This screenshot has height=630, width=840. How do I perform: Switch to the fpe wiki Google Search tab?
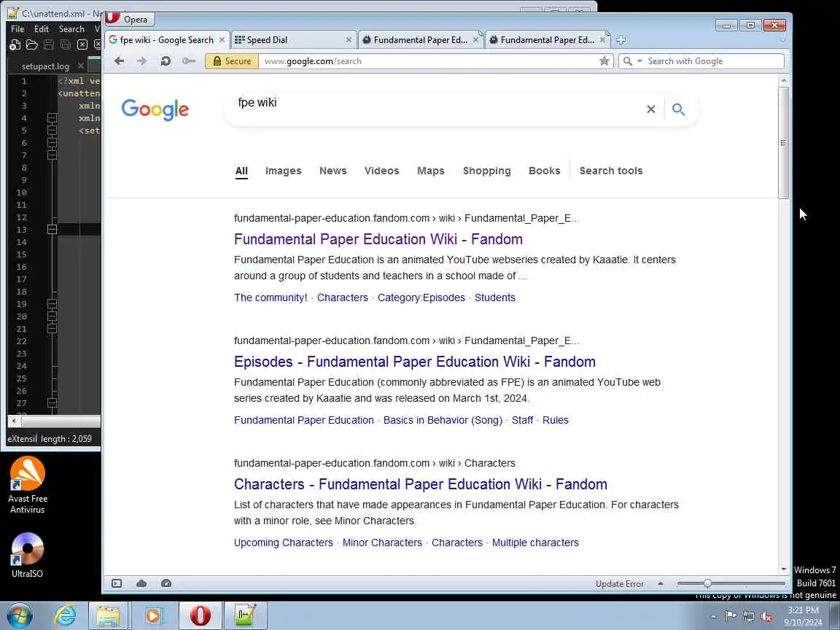click(x=166, y=39)
